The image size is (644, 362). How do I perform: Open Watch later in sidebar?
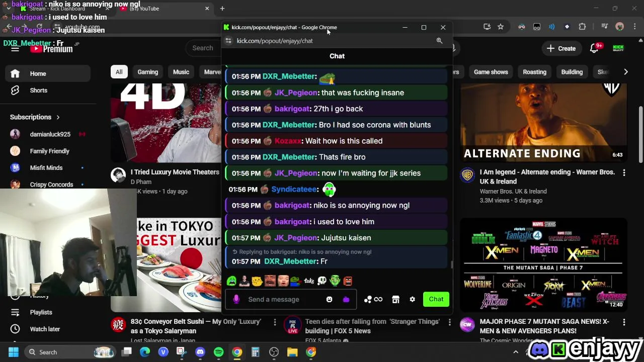point(48,329)
